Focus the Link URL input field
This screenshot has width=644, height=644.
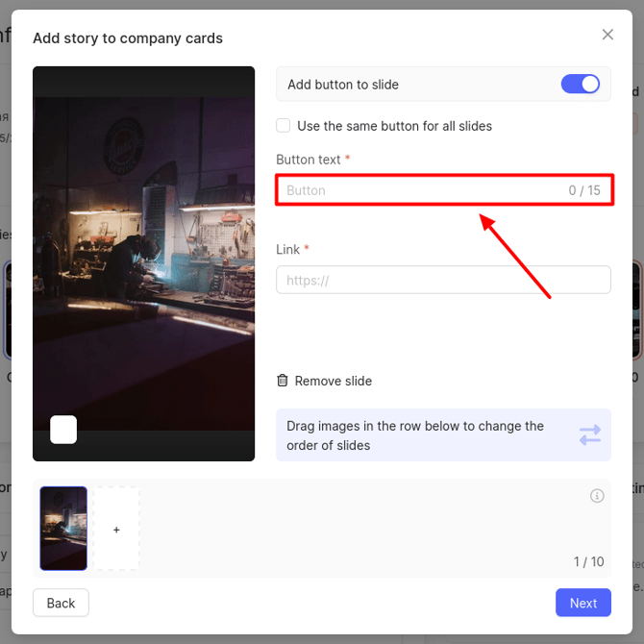[x=443, y=280]
